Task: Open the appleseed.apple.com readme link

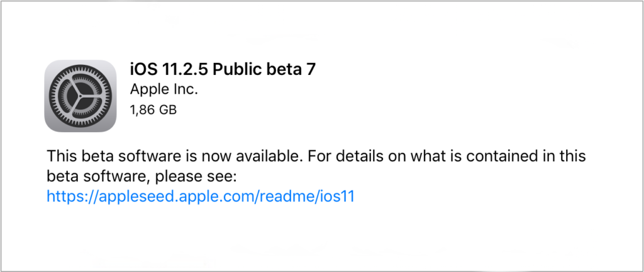Action: point(201,196)
